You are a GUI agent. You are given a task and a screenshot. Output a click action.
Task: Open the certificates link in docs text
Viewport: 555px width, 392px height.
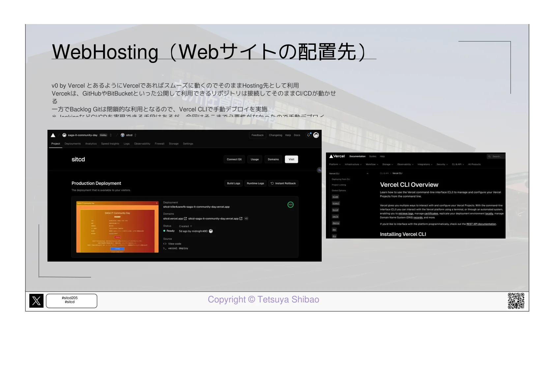point(431,213)
